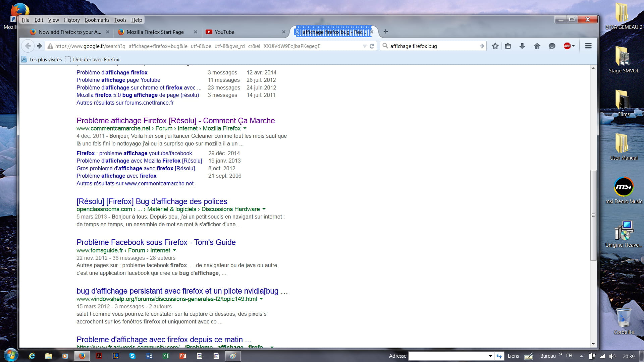Expand options arrow beside commentcamarche.net URL
This screenshot has width=644, height=362.
[245, 128]
